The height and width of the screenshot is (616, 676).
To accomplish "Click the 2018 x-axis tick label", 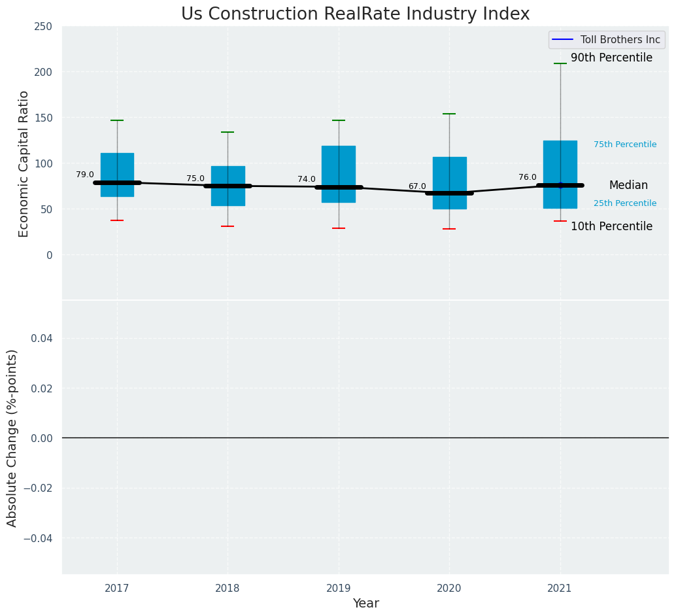I will (228, 588).
